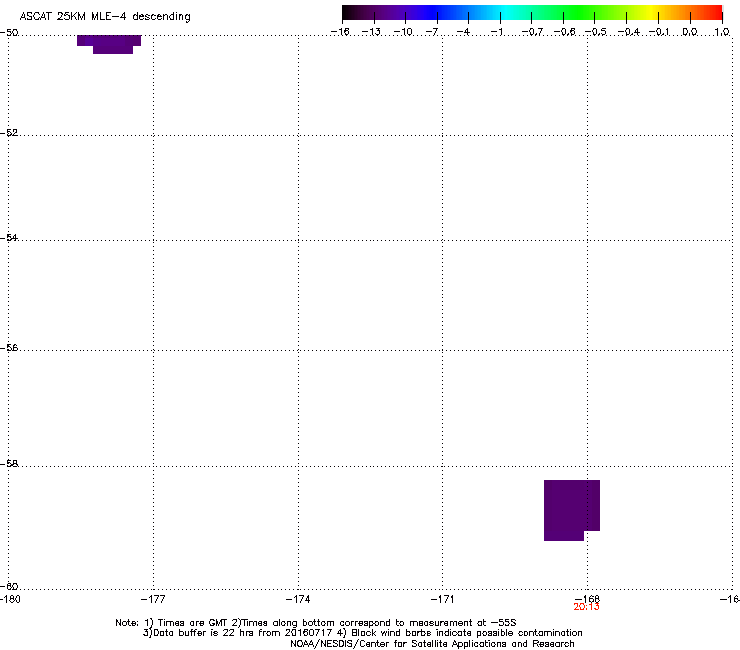Click the NOAA/NESDIS credit line
This screenshot has height=650, width=740.
coord(432,644)
